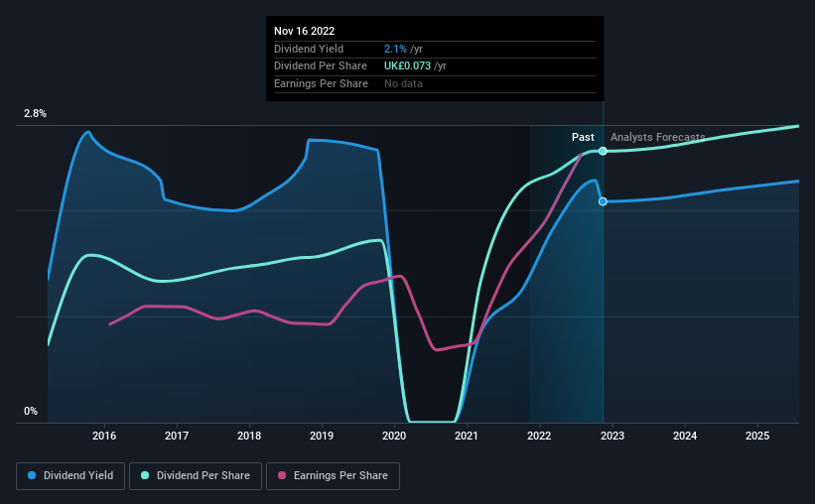Click the 2.1% Dividend Yield tooltip value

pyautogui.click(x=395, y=49)
